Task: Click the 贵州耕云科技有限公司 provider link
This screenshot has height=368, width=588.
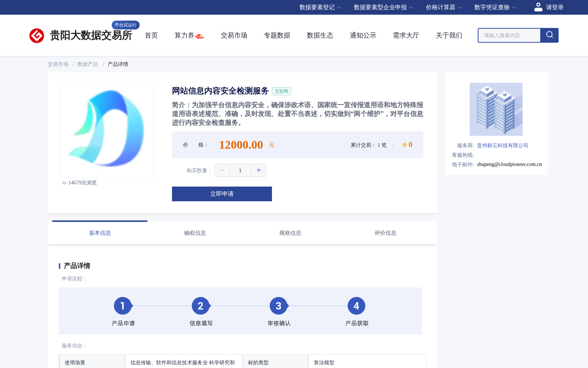Action: [x=502, y=145]
